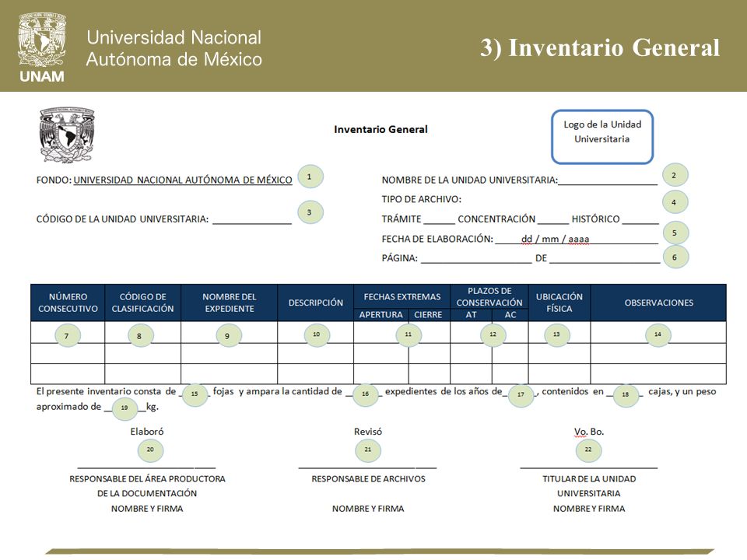Click the "AT" sub-header
747x560 pixels.
tap(472, 315)
